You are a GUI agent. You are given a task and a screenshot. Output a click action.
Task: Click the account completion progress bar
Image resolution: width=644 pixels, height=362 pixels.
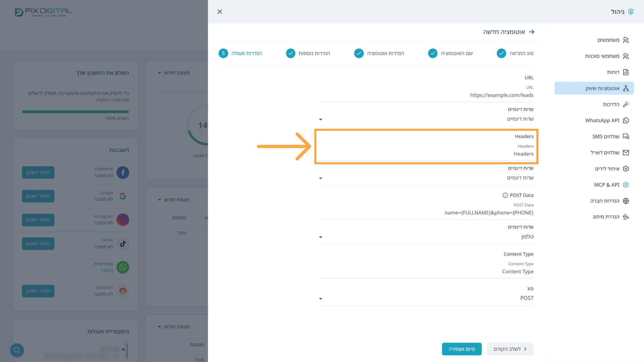pos(75,112)
